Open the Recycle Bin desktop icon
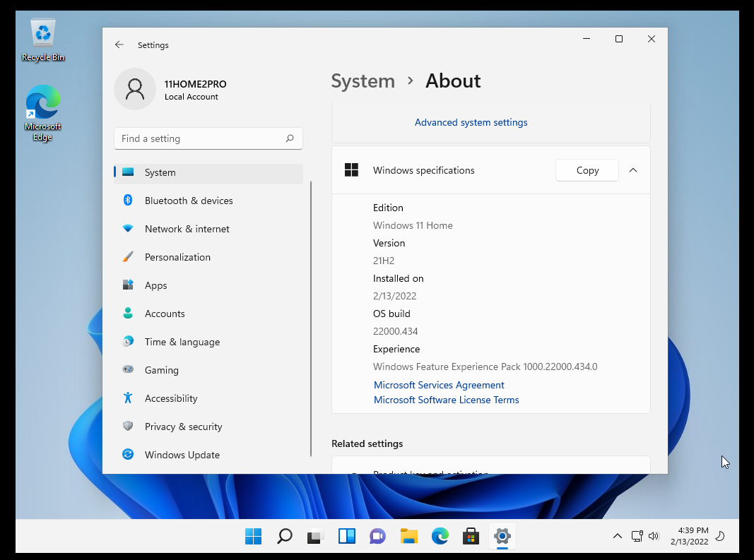This screenshot has height=560, width=754. pos(43,40)
